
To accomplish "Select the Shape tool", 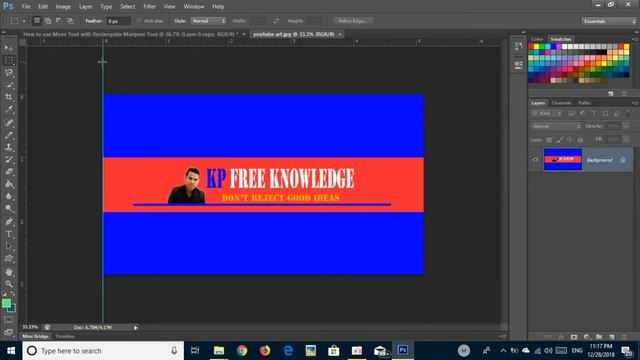I will (x=9, y=259).
